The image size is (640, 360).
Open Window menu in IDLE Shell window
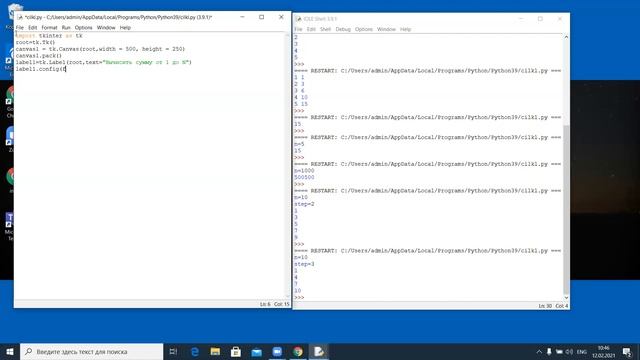click(x=386, y=29)
